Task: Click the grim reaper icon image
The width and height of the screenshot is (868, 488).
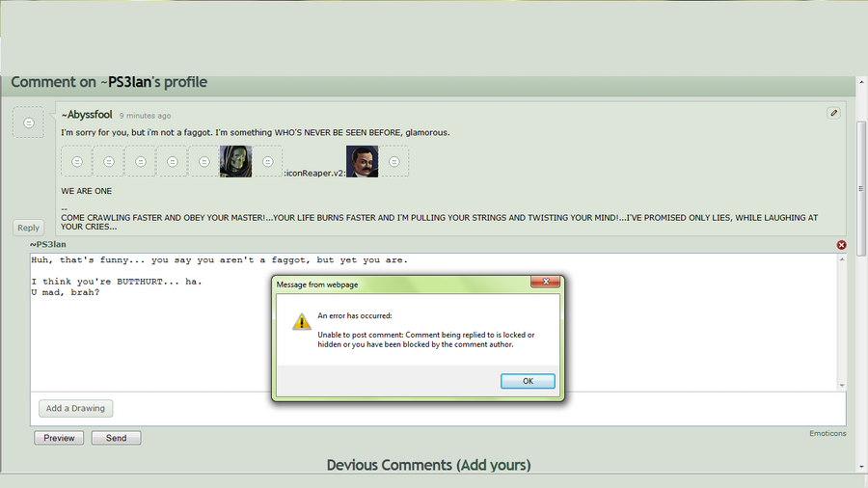Action: [x=236, y=162]
